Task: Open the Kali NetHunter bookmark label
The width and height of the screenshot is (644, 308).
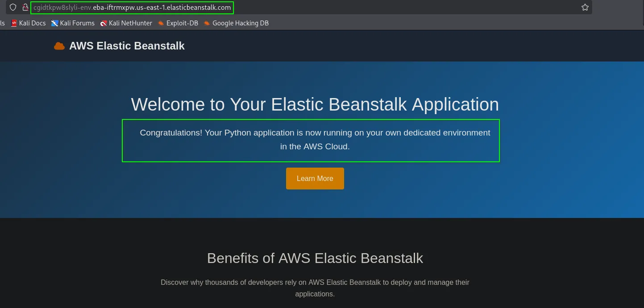Action: click(x=130, y=23)
